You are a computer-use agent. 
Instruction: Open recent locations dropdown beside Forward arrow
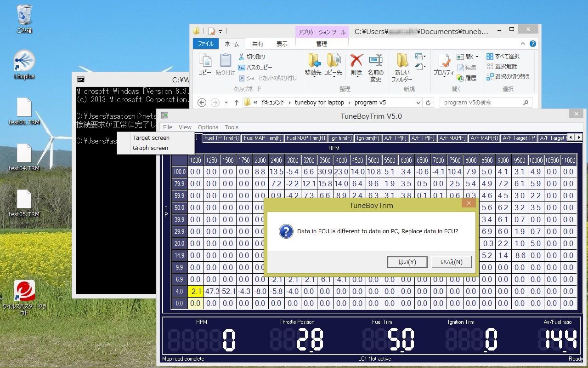pos(226,103)
